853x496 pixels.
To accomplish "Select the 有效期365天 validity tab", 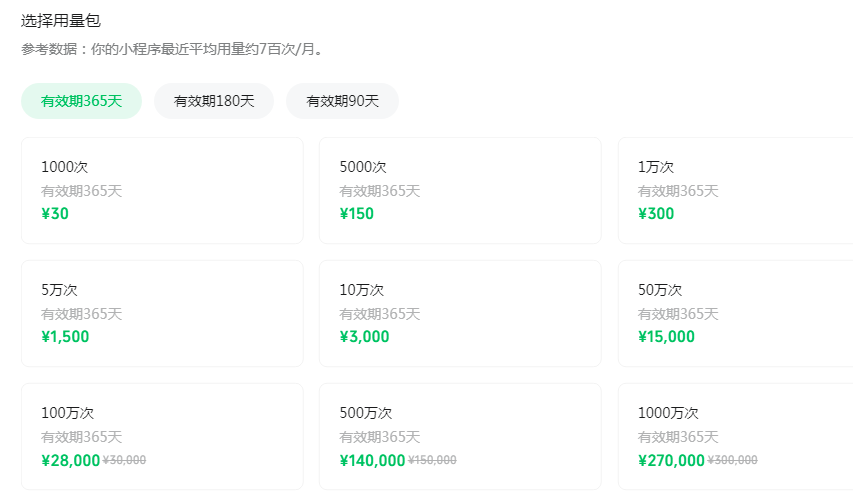I will coord(81,101).
